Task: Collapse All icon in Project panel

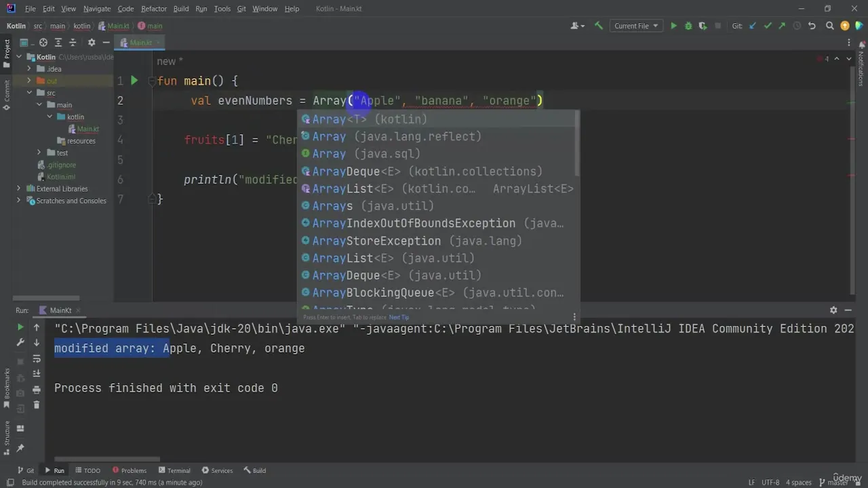Action: coord(73,42)
